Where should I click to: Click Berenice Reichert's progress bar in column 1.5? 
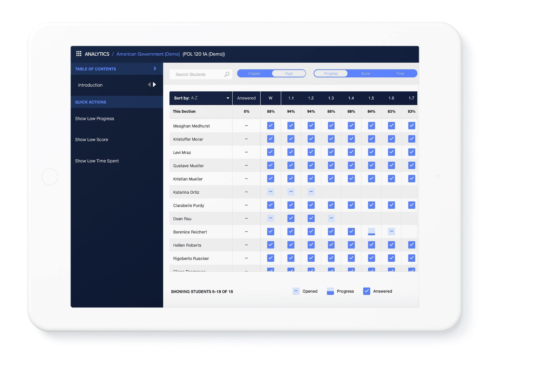[x=371, y=231]
